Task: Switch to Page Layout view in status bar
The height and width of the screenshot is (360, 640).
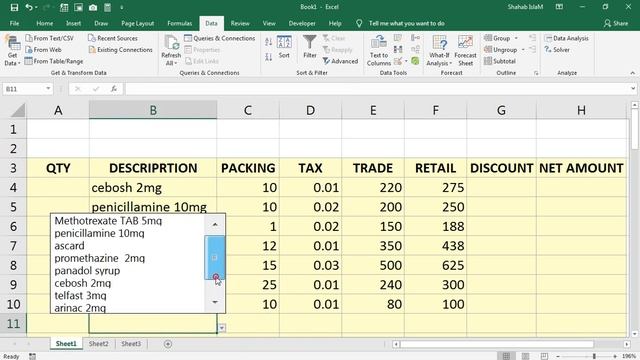Action: click(526, 356)
